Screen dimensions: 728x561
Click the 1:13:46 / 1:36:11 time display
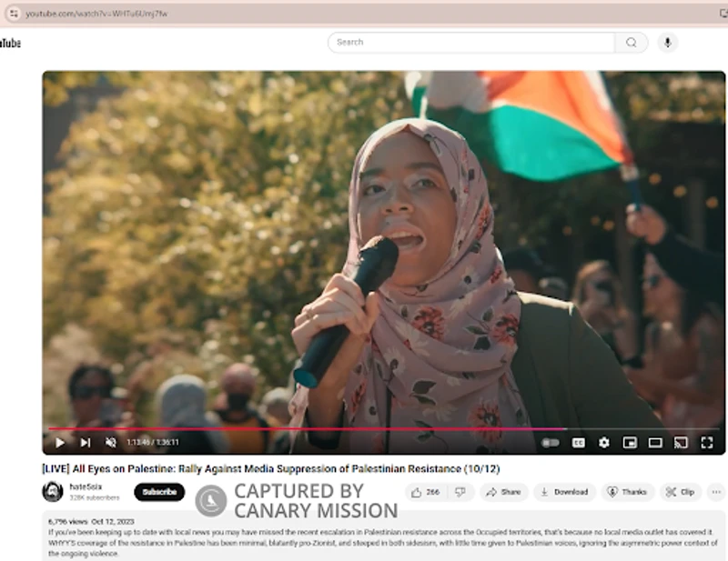pyautogui.click(x=153, y=443)
